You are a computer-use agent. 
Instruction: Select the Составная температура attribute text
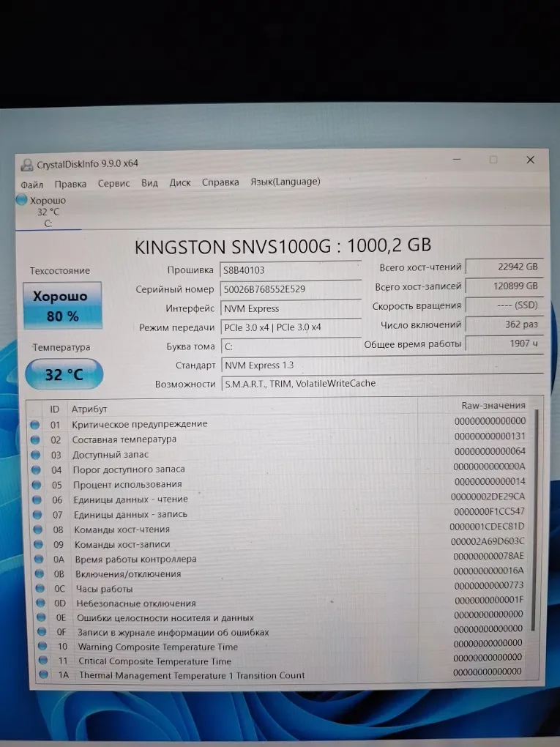click(124, 439)
